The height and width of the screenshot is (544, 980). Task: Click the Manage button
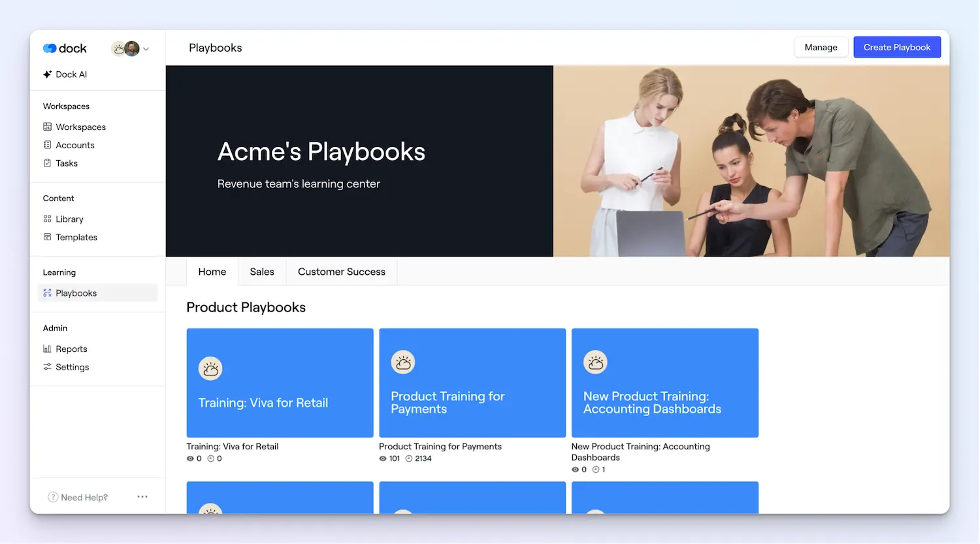tap(821, 47)
